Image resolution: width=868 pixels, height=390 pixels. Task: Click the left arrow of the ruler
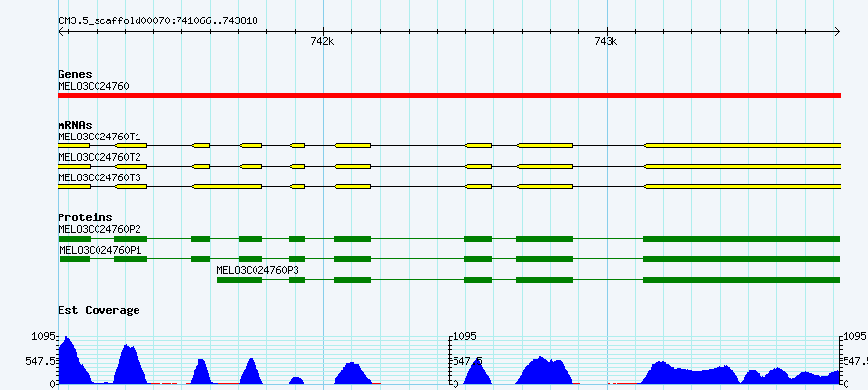click(62, 32)
